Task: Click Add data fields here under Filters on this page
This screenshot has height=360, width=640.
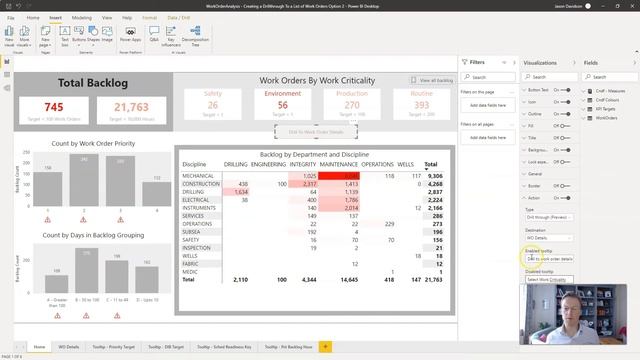Action: [x=488, y=105]
